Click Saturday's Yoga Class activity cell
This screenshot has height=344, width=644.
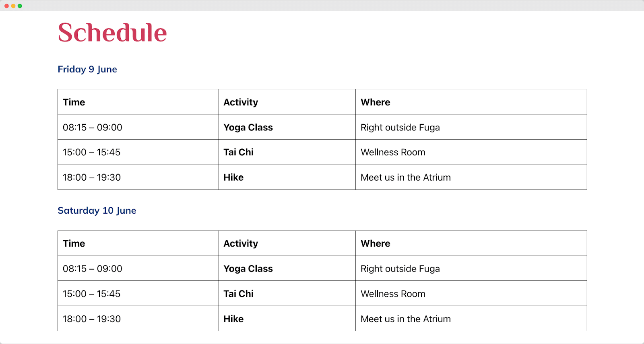pyautogui.click(x=287, y=268)
